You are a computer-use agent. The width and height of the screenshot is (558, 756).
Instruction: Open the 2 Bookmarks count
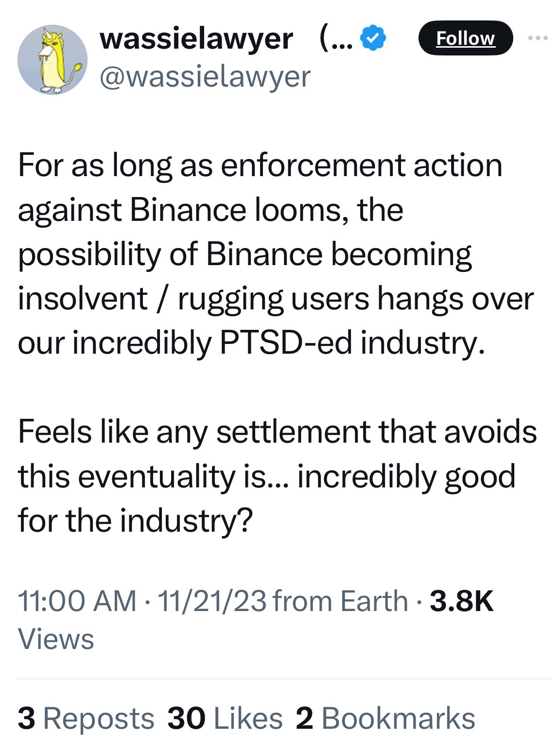385,719
